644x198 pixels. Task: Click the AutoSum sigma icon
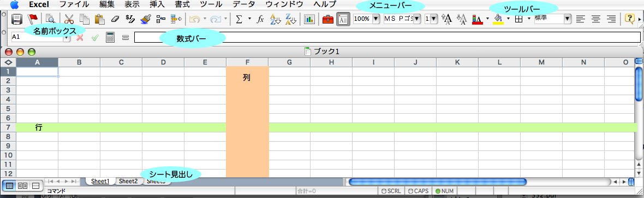(239, 19)
